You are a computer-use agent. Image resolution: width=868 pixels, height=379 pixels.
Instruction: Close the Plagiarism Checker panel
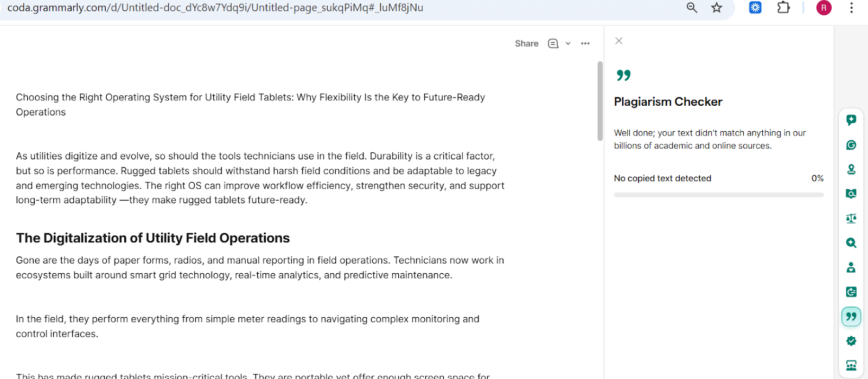click(618, 41)
